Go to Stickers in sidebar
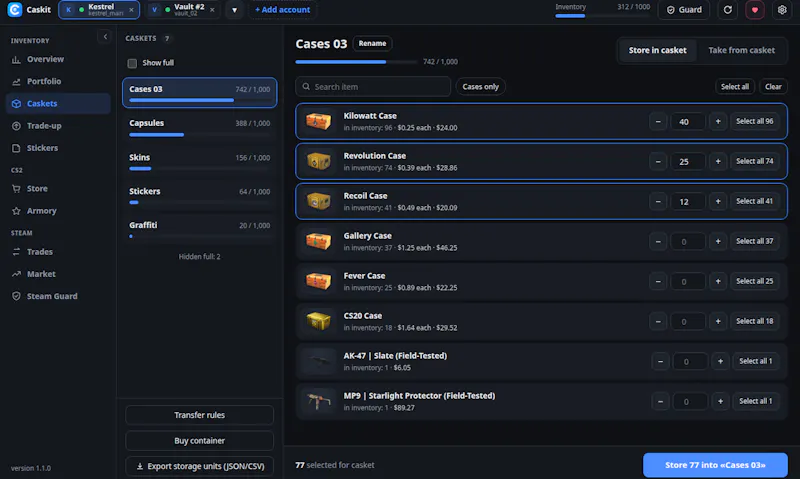800x479 pixels. [x=58, y=148]
